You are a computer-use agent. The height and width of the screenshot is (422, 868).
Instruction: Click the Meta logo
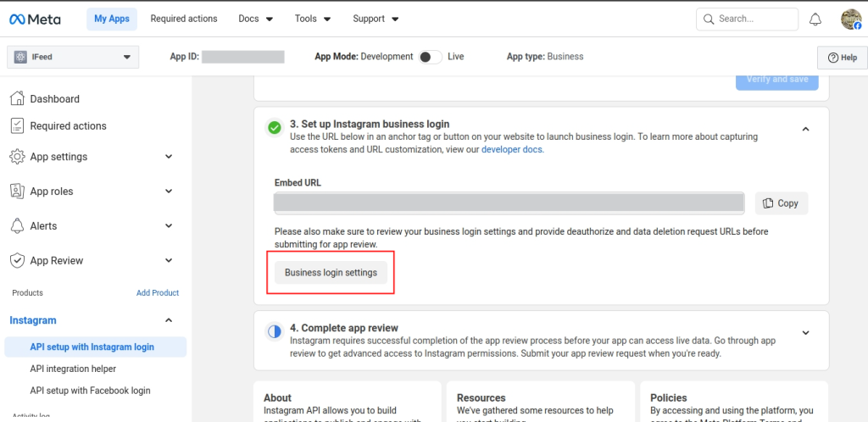tap(35, 19)
